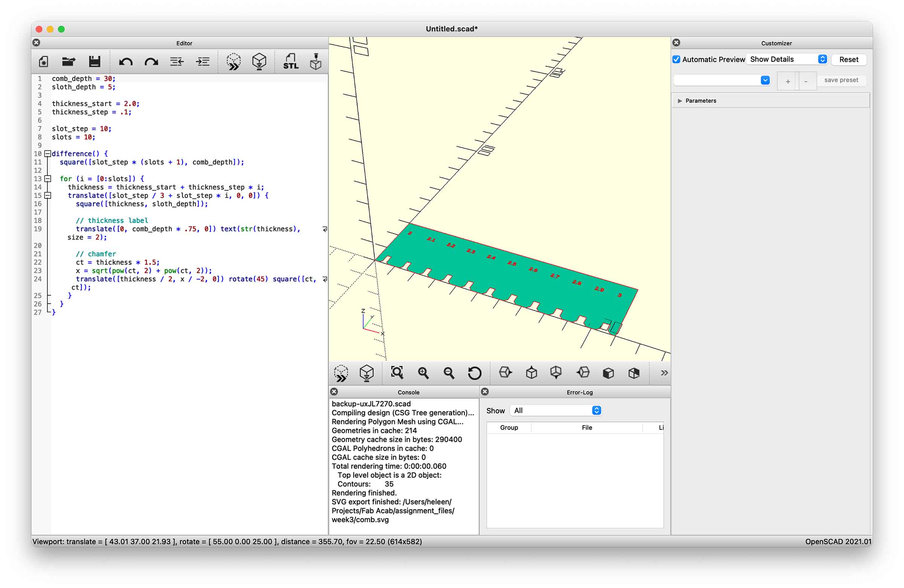Click the Undo arrow in editor toolbar
The image size is (904, 588).
[125, 61]
